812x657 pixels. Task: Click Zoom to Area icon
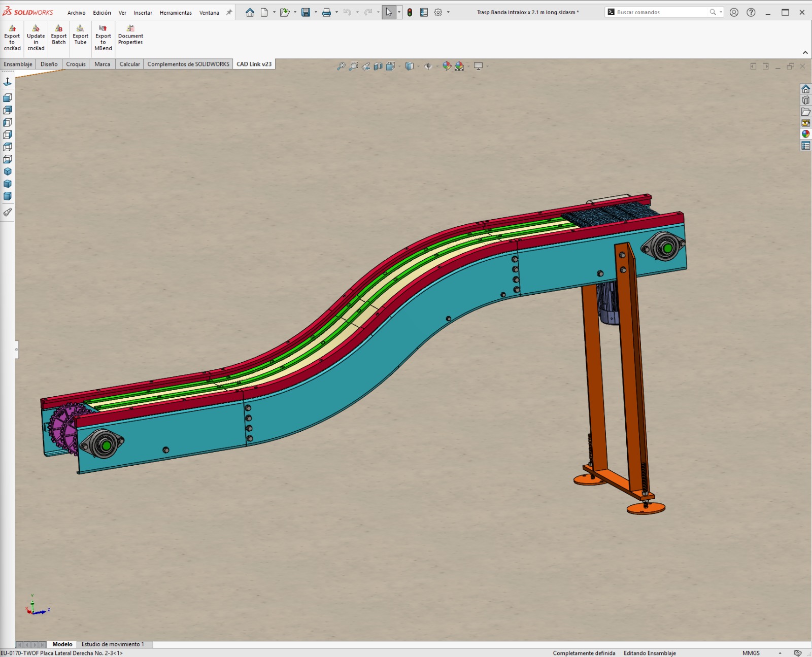pos(353,66)
